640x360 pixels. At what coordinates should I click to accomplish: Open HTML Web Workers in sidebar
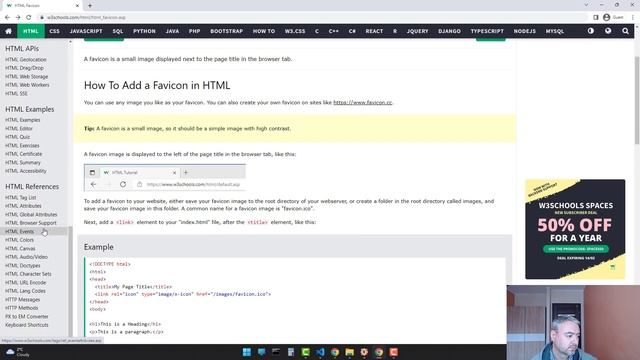27,85
